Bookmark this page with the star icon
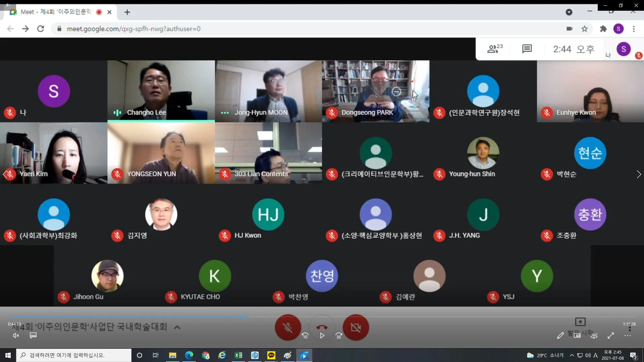644x362 pixels. 585,29
